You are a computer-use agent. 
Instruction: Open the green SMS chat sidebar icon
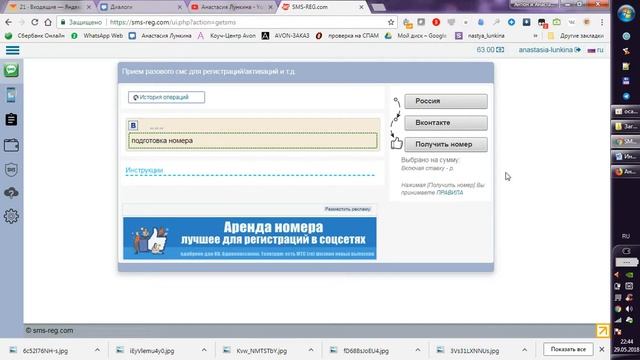click(x=11, y=70)
